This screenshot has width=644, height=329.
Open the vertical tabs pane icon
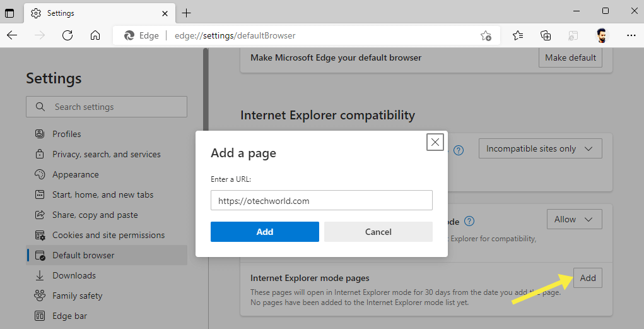coord(9,13)
